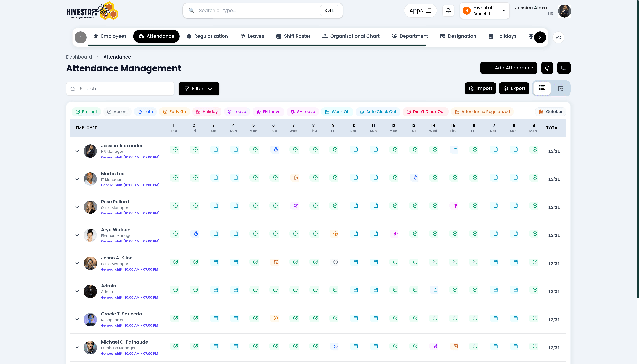The width and height of the screenshot is (639, 364).
Task: Click Jessica Alexander's Late icon on 6 Tue
Action: [x=276, y=150]
